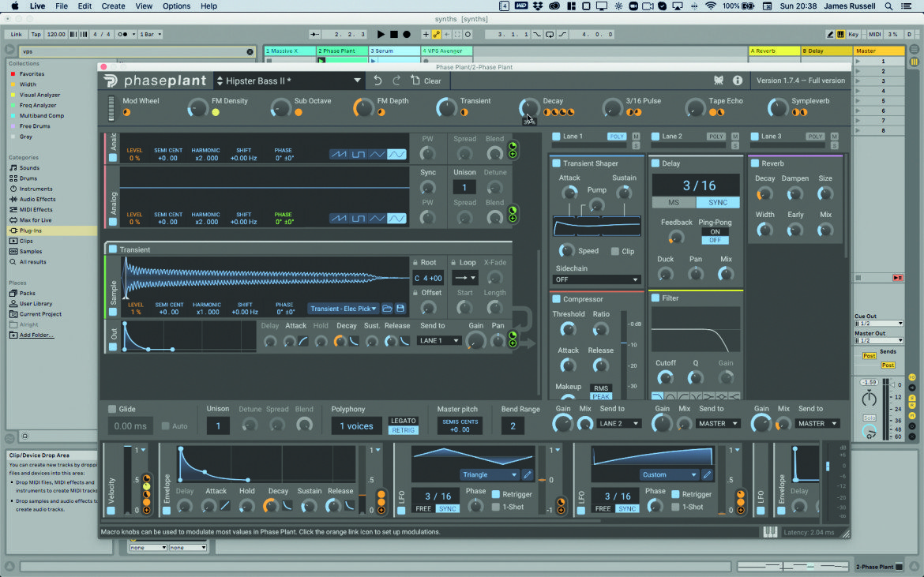Screen dimensions: 924x577
Task: Save sample using the floppy disk icon
Action: coord(400,309)
